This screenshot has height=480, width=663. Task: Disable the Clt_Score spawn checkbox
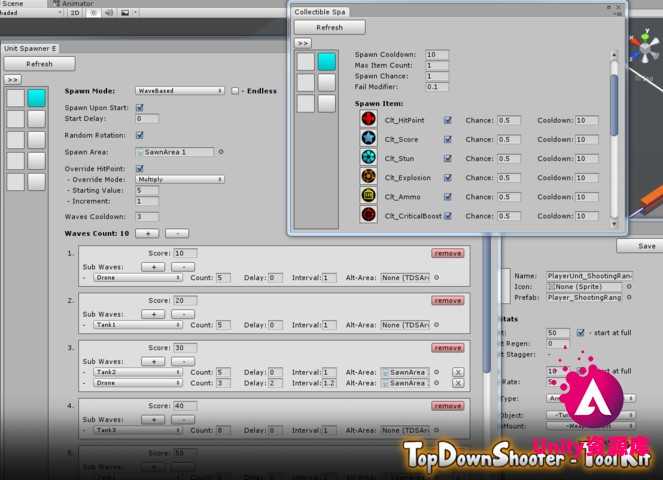[x=447, y=139]
